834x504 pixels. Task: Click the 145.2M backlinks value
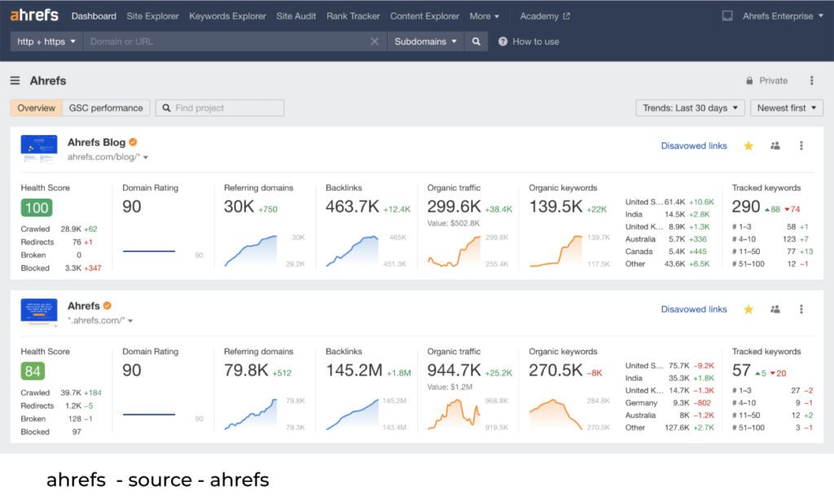point(353,370)
